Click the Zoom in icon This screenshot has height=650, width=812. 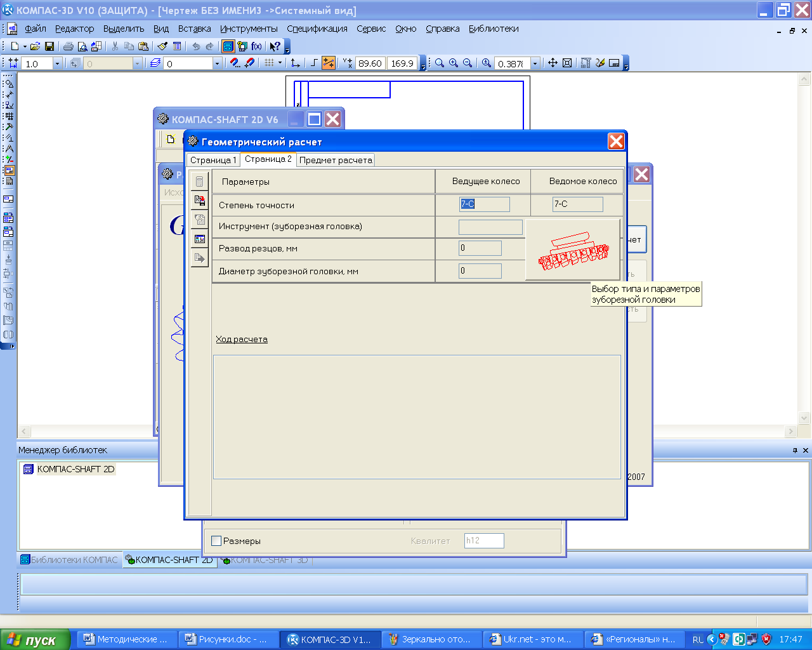coord(454,63)
